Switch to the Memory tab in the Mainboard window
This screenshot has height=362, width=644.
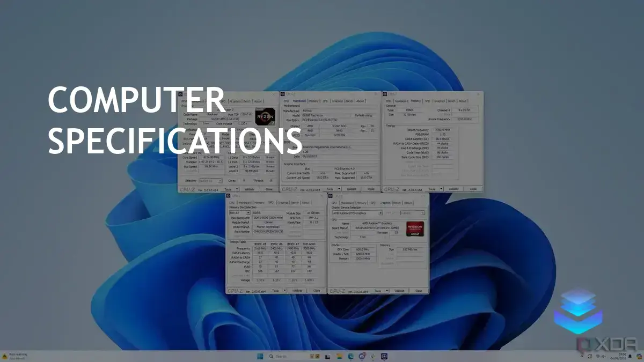coord(313,101)
